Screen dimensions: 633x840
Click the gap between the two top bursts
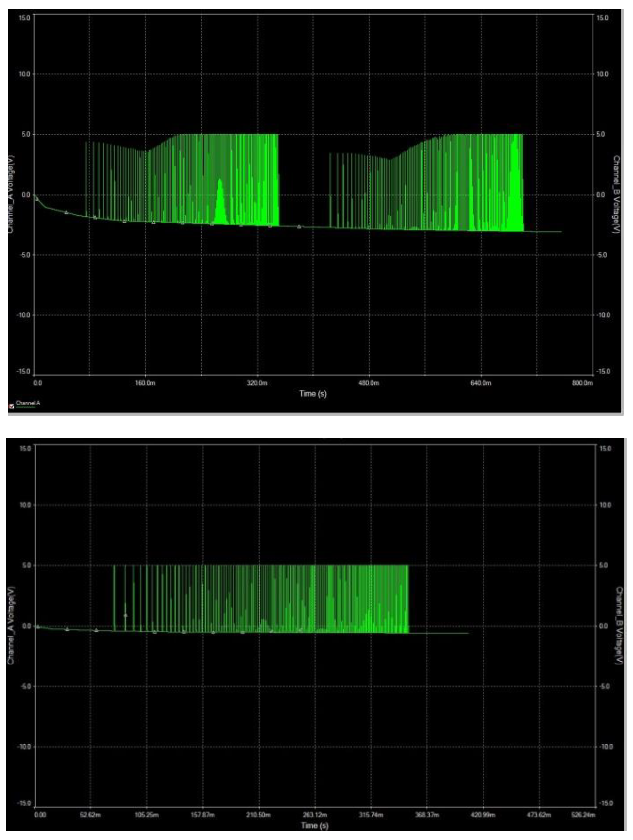304,178
